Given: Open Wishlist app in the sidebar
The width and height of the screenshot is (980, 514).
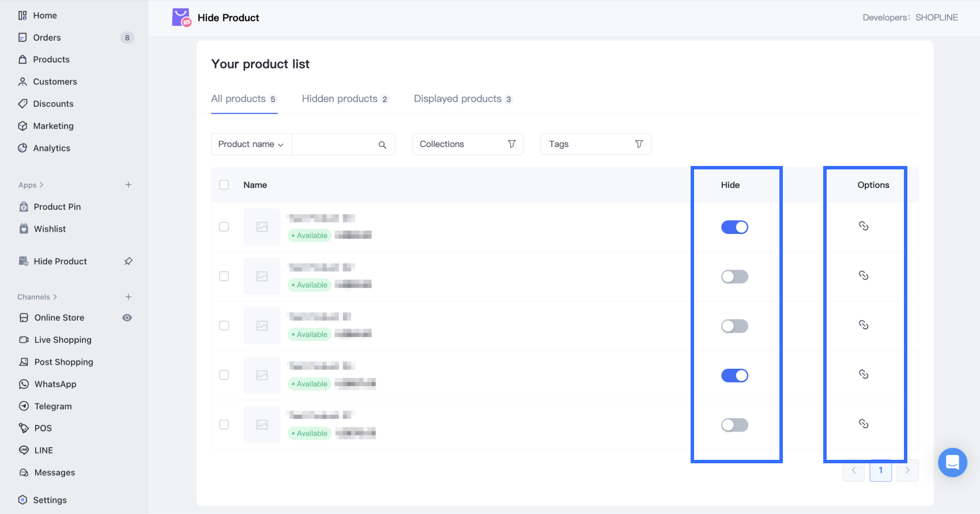Looking at the screenshot, I should click(x=50, y=229).
